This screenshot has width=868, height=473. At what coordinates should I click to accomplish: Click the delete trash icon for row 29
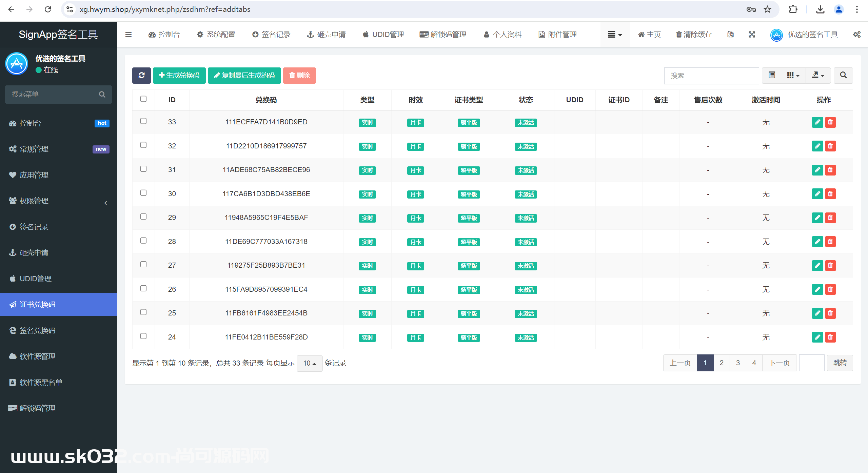[x=830, y=218]
